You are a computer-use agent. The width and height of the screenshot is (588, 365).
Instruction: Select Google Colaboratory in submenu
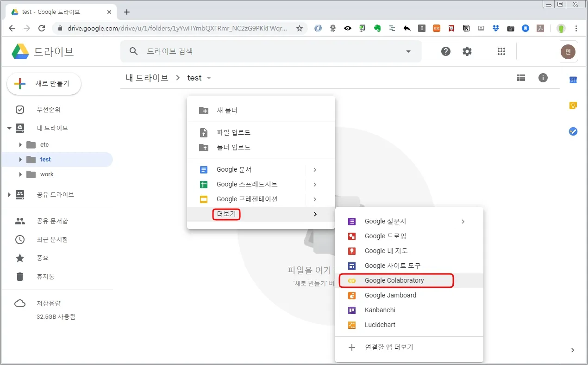[x=409, y=281]
